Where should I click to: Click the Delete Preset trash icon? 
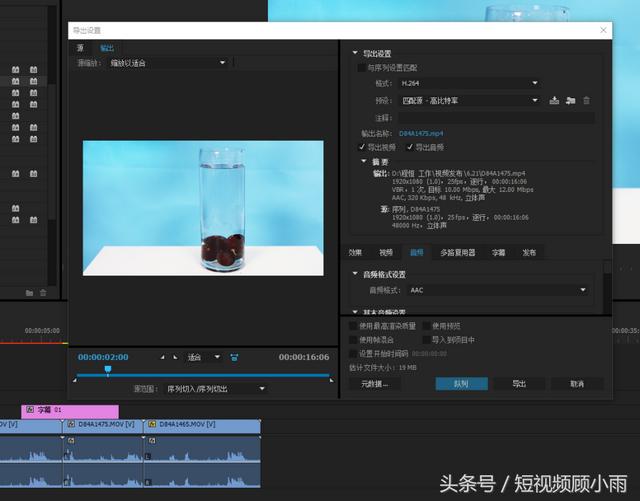(587, 100)
